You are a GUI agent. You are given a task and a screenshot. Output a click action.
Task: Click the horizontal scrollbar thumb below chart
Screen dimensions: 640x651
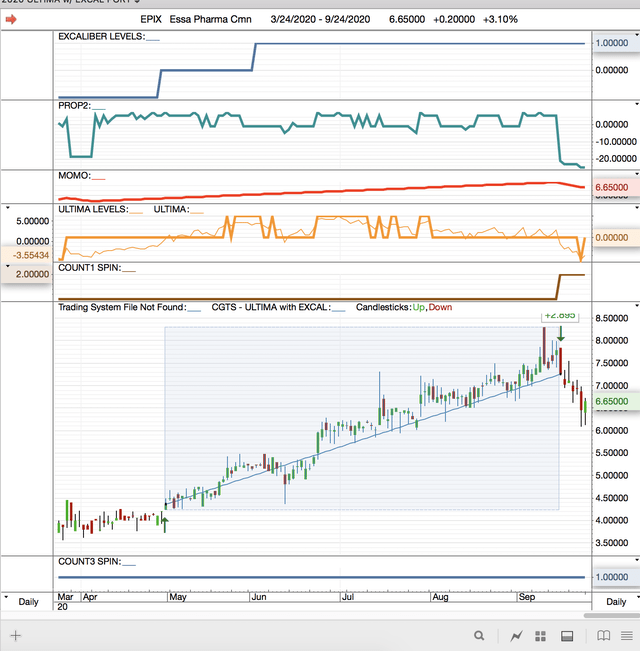coord(611,615)
